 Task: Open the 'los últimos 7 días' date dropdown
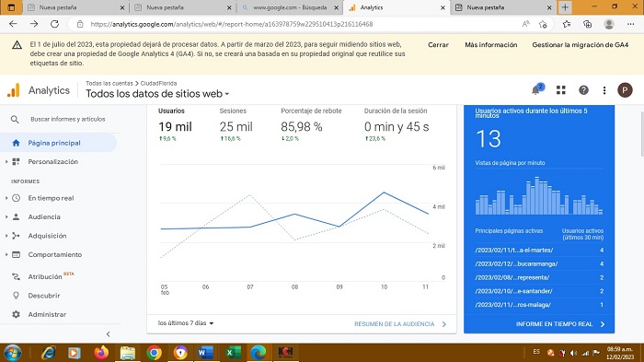click(x=186, y=323)
